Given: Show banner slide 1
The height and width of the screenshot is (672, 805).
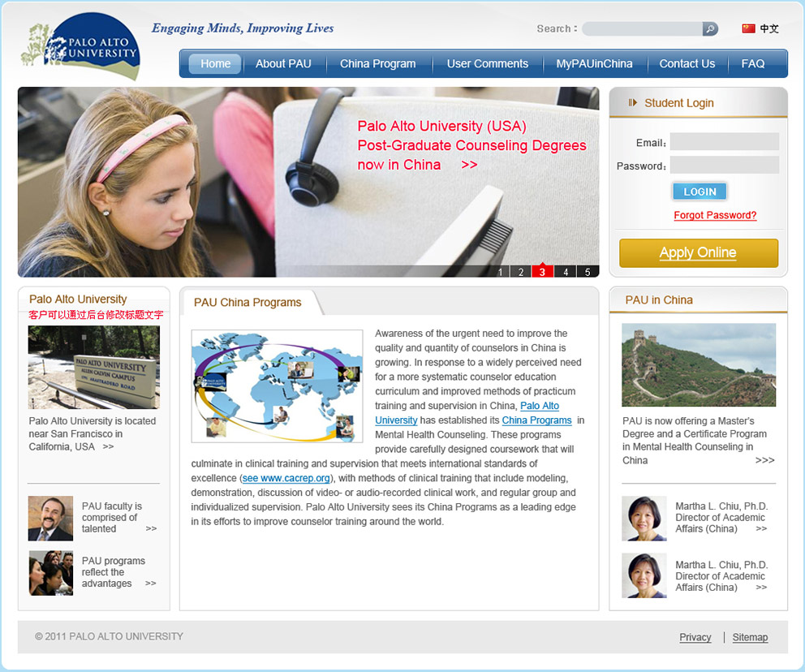Looking at the screenshot, I should [500, 272].
